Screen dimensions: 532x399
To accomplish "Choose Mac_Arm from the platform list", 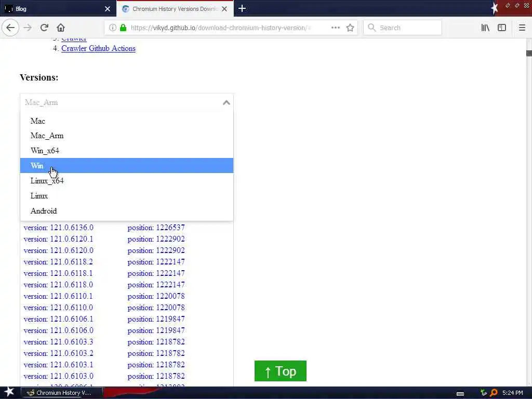I will coord(127,136).
